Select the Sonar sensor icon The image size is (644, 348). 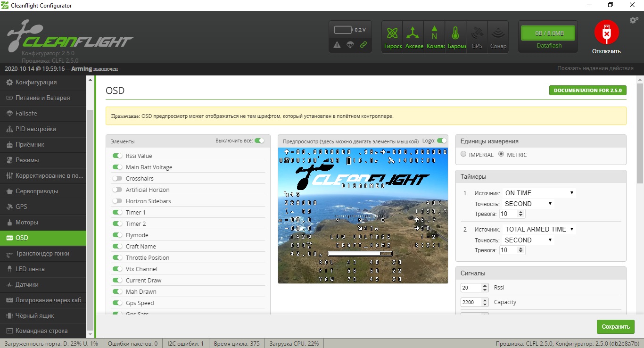[x=498, y=36]
